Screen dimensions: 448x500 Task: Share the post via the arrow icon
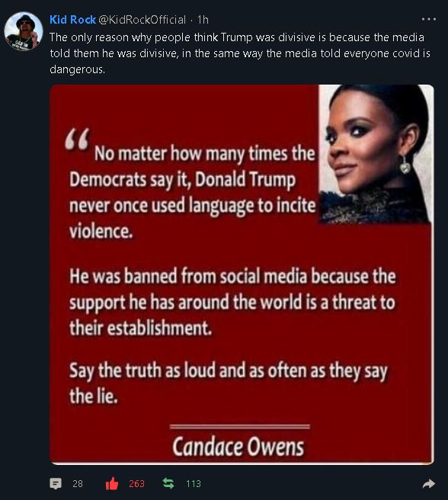[x=428, y=484]
